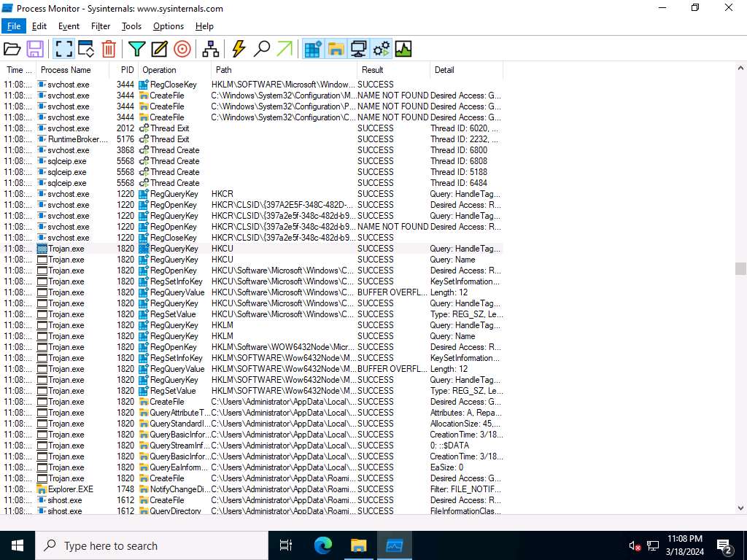Select the target crosshair icon

(182, 49)
